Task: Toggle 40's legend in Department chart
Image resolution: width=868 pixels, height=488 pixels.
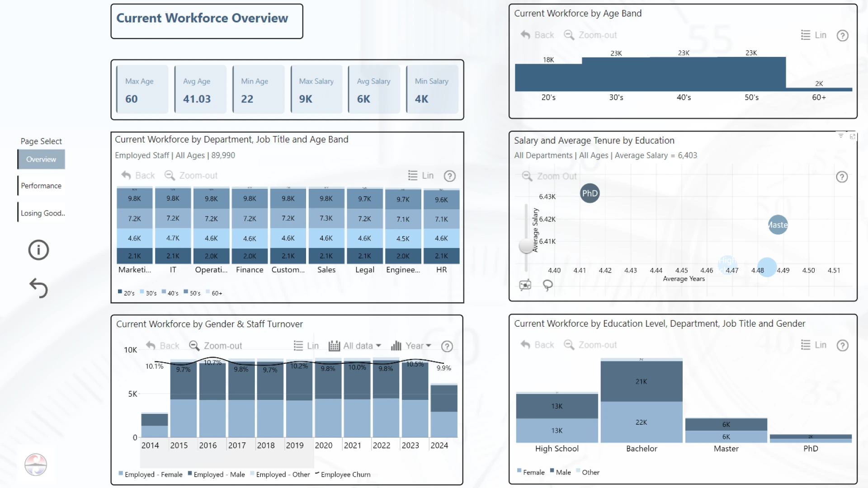Action: tap(170, 293)
